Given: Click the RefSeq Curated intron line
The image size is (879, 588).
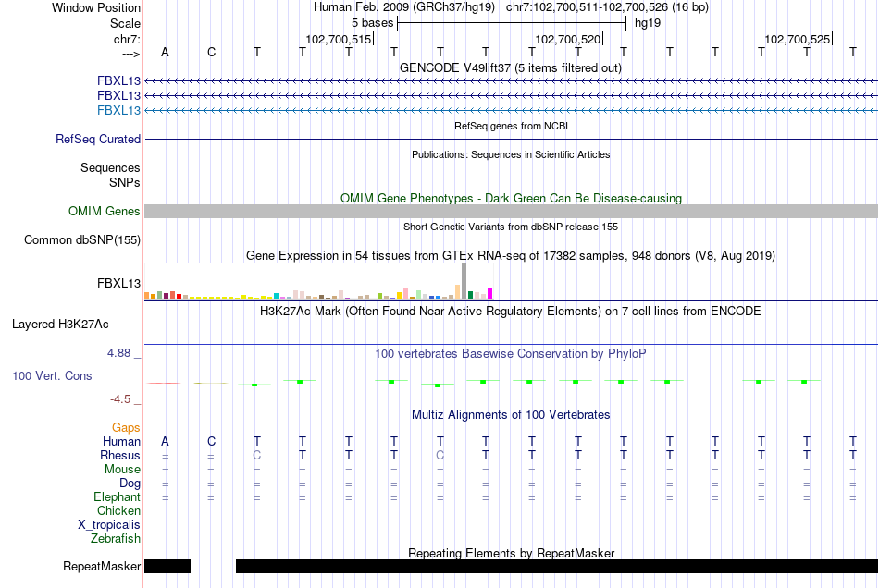Looking at the screenshot, I should coord(511,139).
